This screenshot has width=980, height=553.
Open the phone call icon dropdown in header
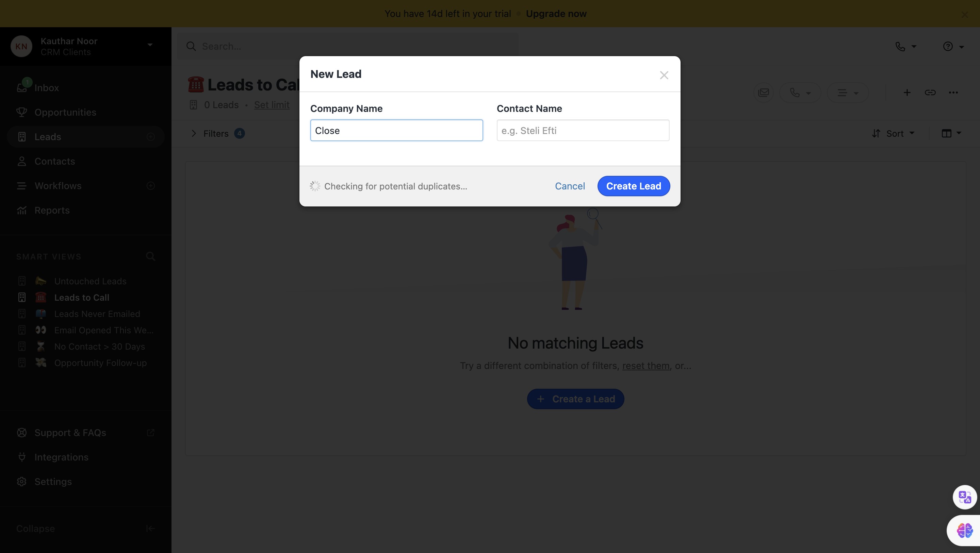[905, 46]
